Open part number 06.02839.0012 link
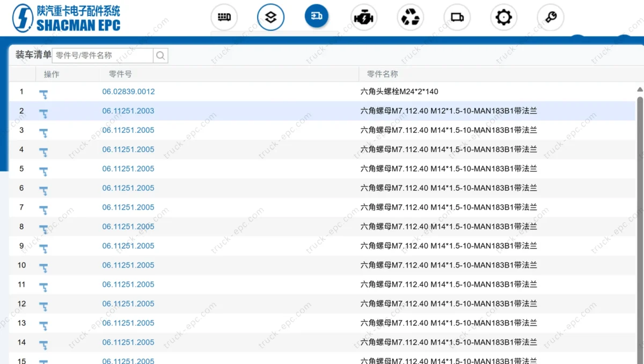This screenshot has width=644, height=364. click(x=128, y=92)
